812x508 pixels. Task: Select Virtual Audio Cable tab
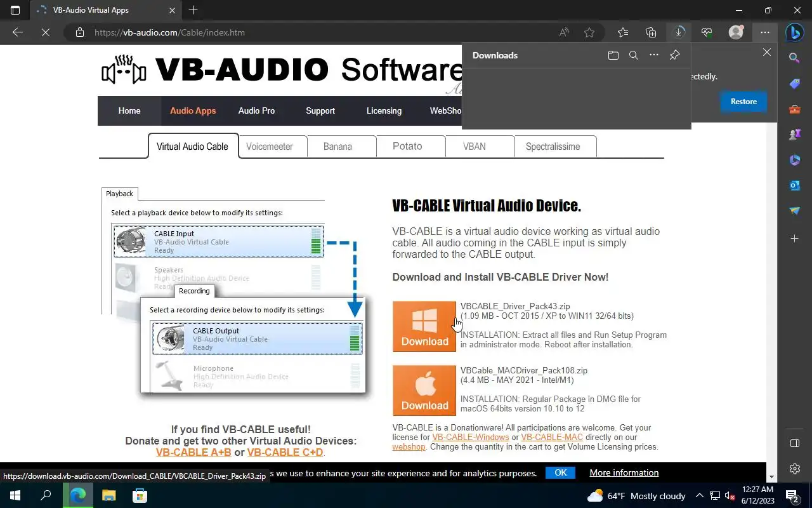(x=192, y=146)
